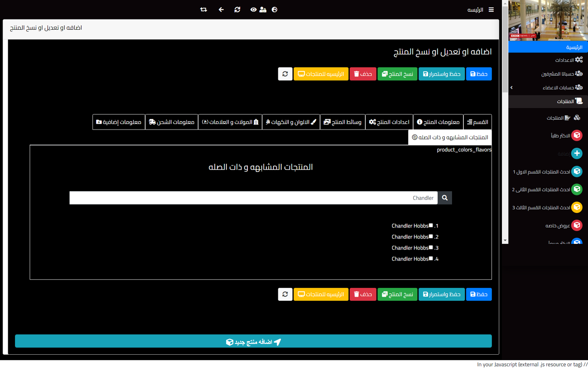Switch to the وسائط المنتج tab
Viewport: 588px width, 369px height.
click(x=343, y=122)
